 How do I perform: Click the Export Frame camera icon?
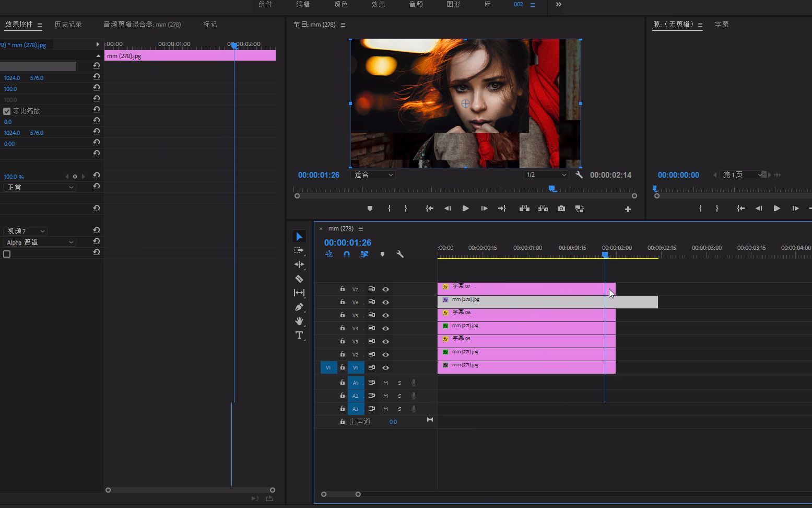click(x=561, y=209)
